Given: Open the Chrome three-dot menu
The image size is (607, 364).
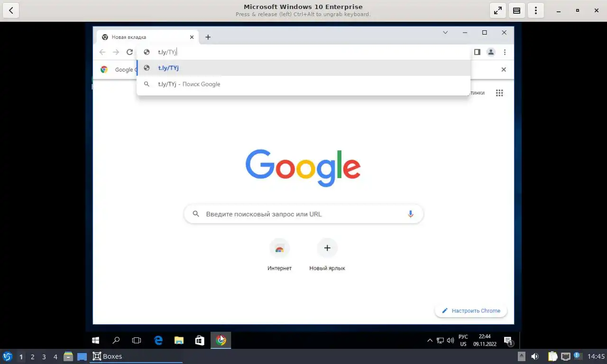Looking at the screenshot, I should pos(505,52).
